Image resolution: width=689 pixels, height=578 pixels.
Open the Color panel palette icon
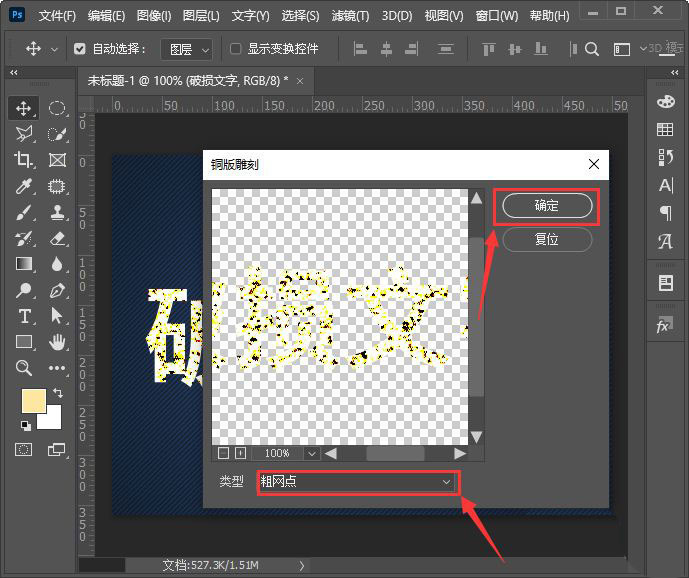click(x=666, y=102)
